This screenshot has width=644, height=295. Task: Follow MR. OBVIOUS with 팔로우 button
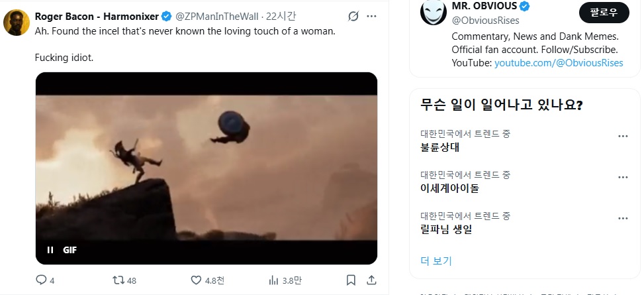click(x=604, y=13)
